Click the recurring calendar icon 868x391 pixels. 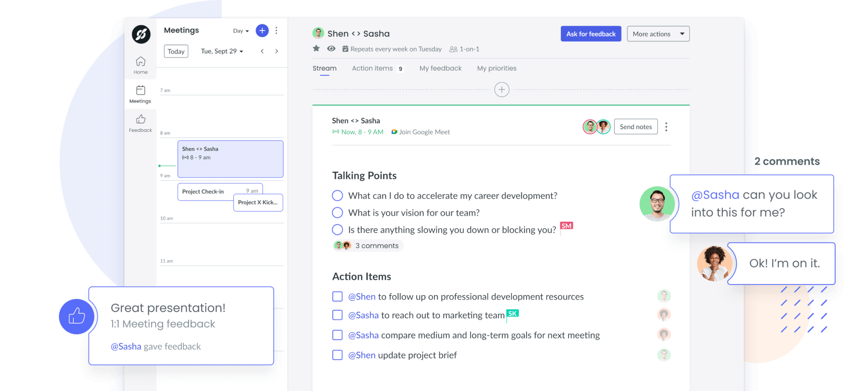(x=345, y=49)
